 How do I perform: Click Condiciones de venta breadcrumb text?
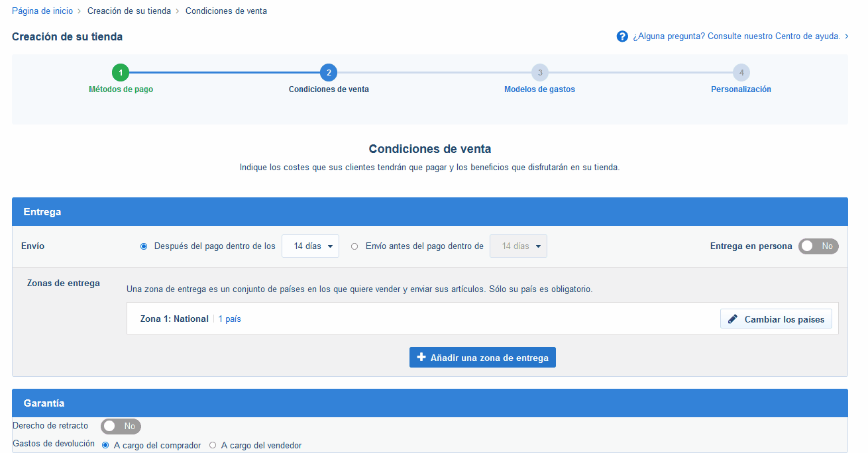227,11
